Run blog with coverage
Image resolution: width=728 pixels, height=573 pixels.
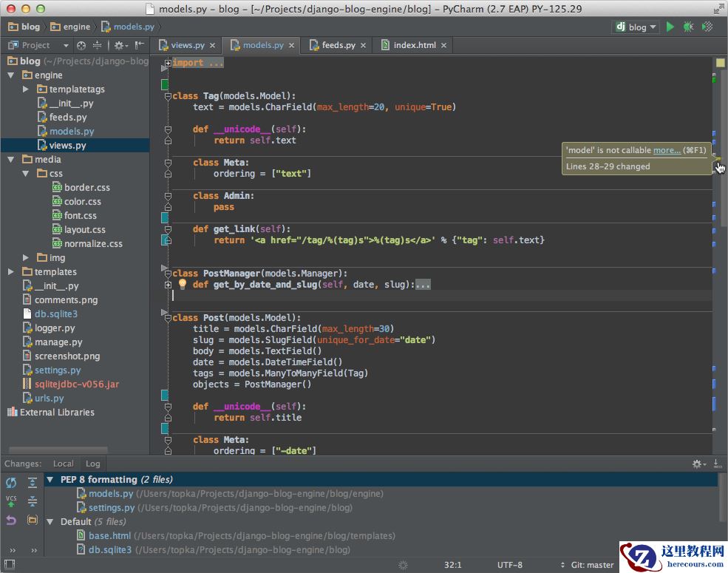pos(707,27)
